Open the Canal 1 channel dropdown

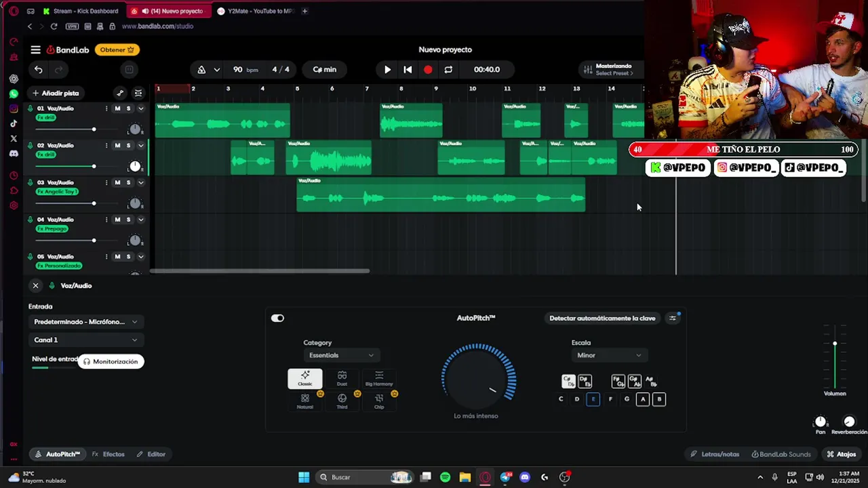[85, 340]
